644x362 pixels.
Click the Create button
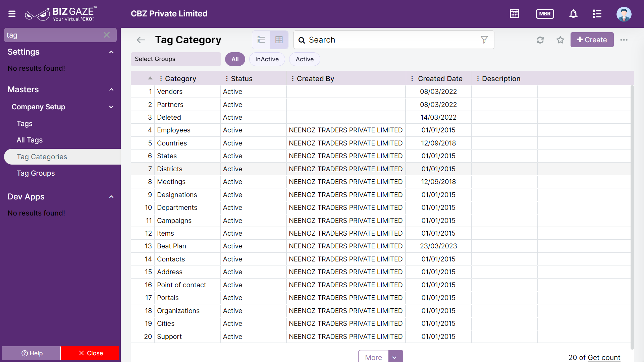coord(592,40)
